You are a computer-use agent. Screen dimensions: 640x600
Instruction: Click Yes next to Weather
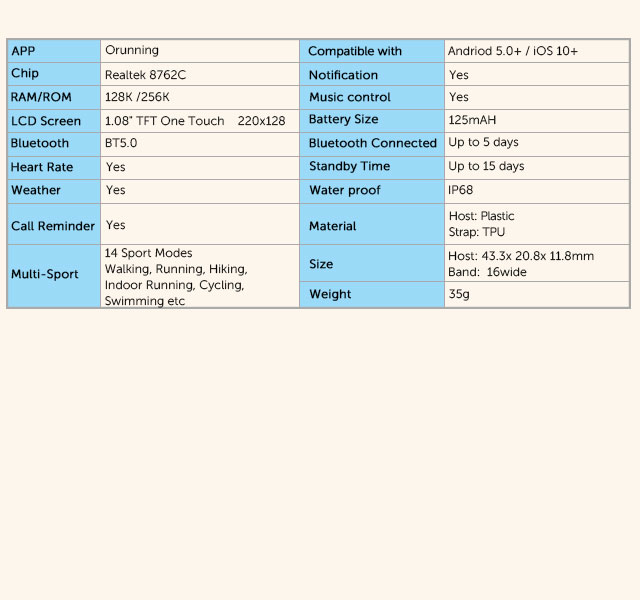tap(116, 190)
